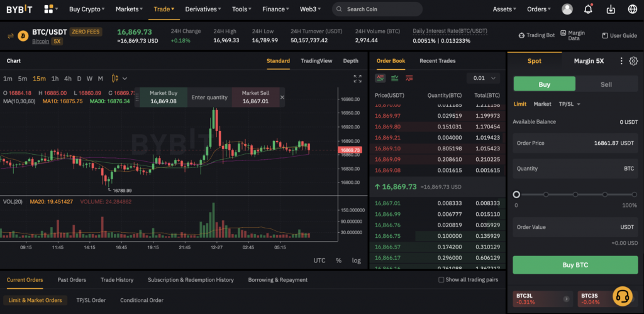Show both bids and asks in order book
Viewport: 644px width, 314px height.
[380, 78]
